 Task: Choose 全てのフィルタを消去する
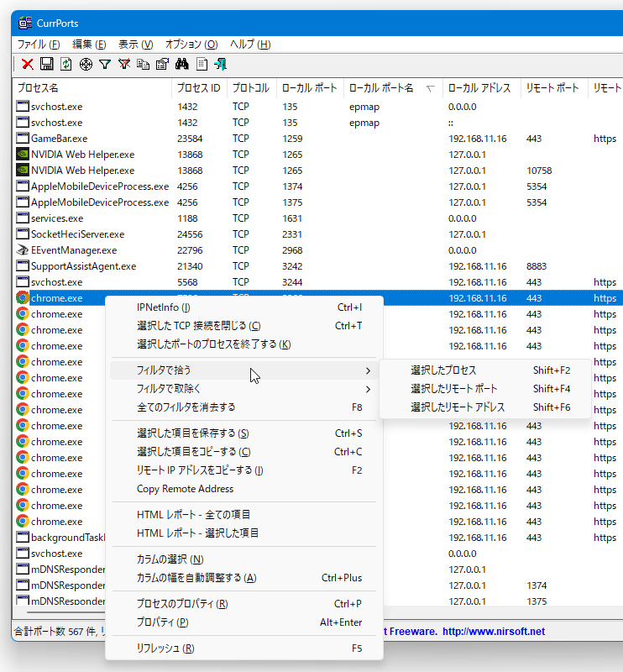(244, 407)
